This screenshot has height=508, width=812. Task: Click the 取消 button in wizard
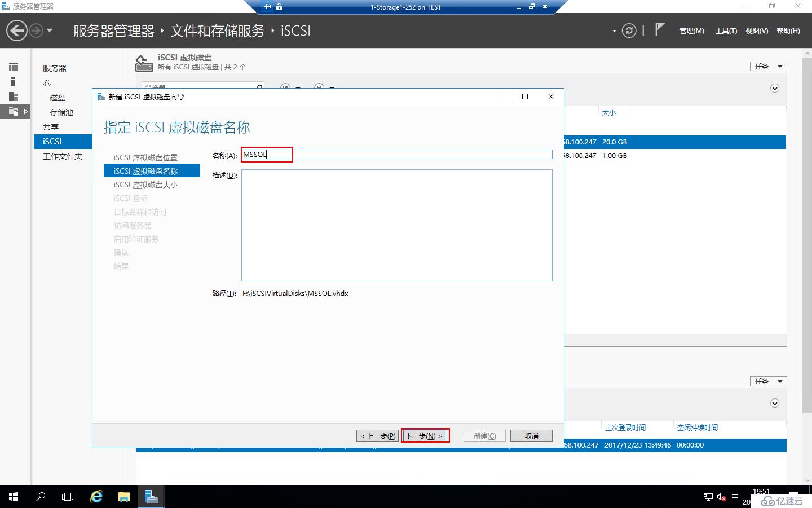[x=531, y=436]
